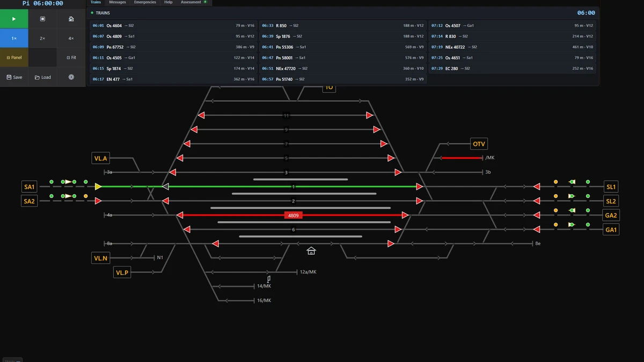Image resolution: width=644 pixels, height=362 pixels.
Task: Click Fit to fit the track view
Action: [x=71, y=57]
